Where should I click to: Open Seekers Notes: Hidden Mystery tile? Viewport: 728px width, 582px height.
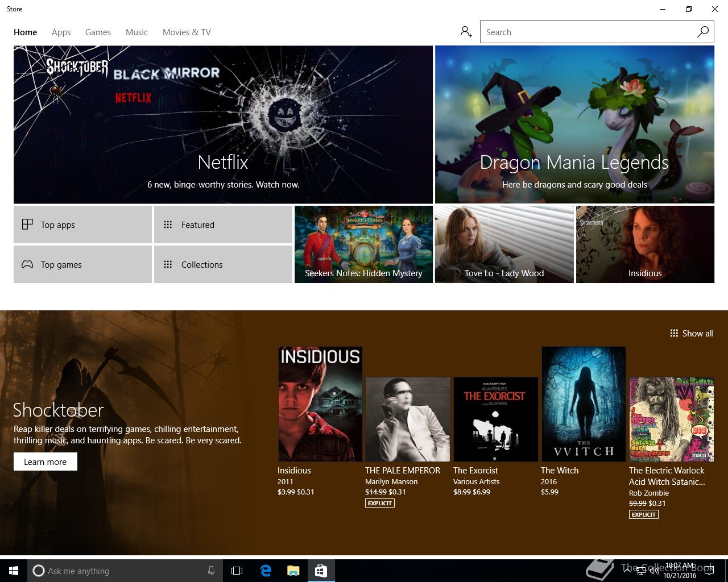[x=363, y=244]
